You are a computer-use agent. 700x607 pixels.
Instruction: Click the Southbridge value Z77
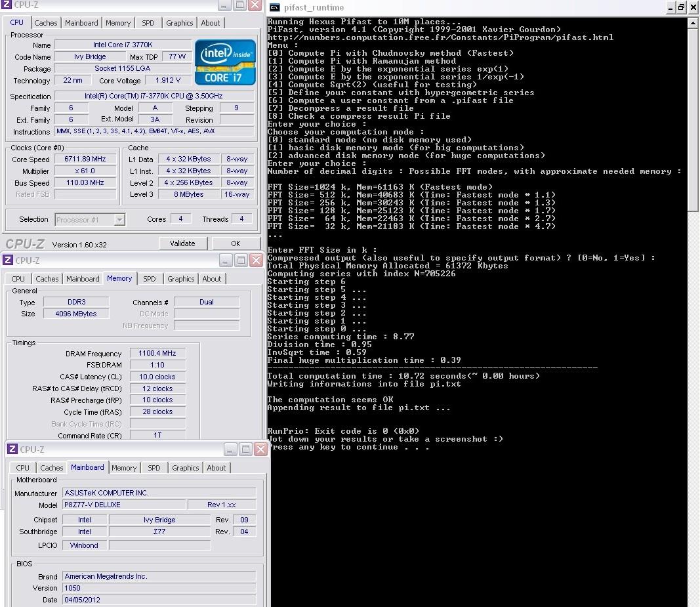coord(159,532)
